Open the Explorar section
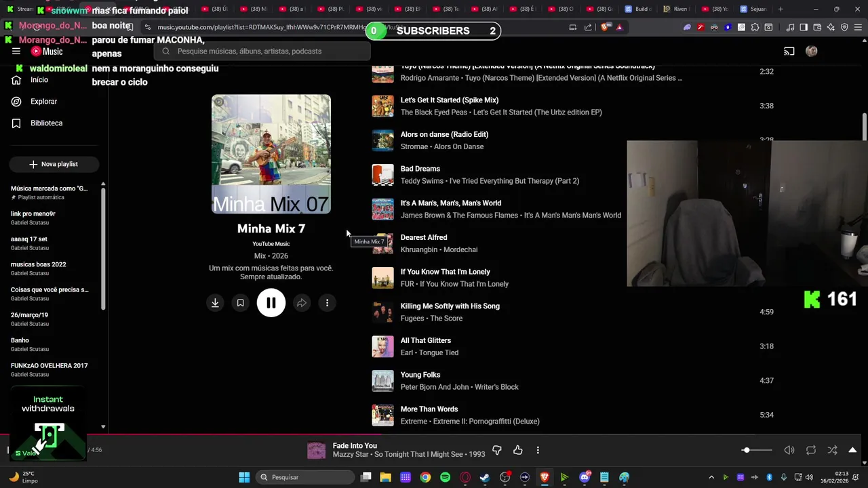The height and width of the screenshot is (488, 868). (x=43, y=102)
